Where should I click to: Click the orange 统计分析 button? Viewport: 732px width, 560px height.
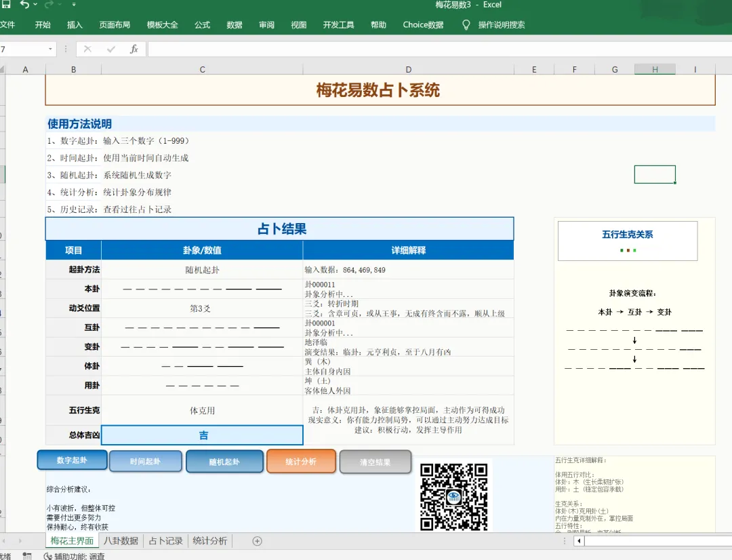301,462
